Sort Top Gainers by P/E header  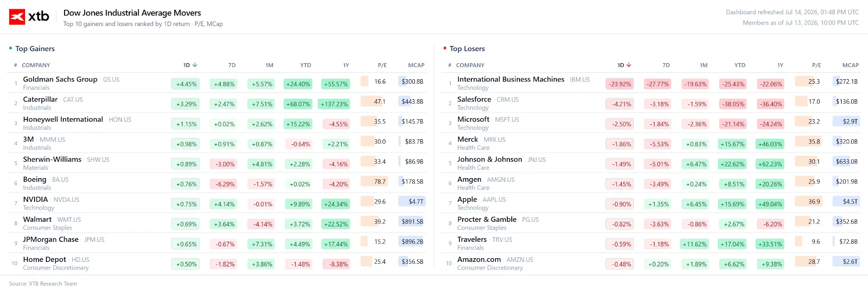[382, 65]
